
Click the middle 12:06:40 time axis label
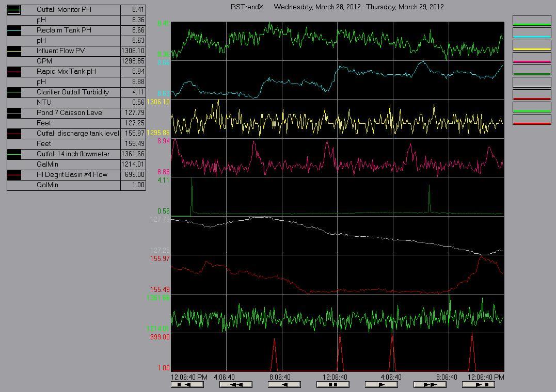click(335, 377)
